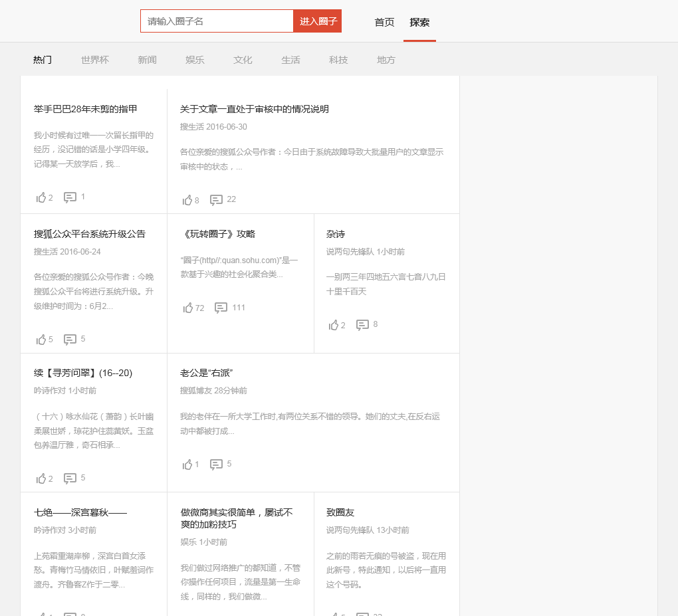Click excerpt starting （十六）咏水仙花

[x=94, y=431]
